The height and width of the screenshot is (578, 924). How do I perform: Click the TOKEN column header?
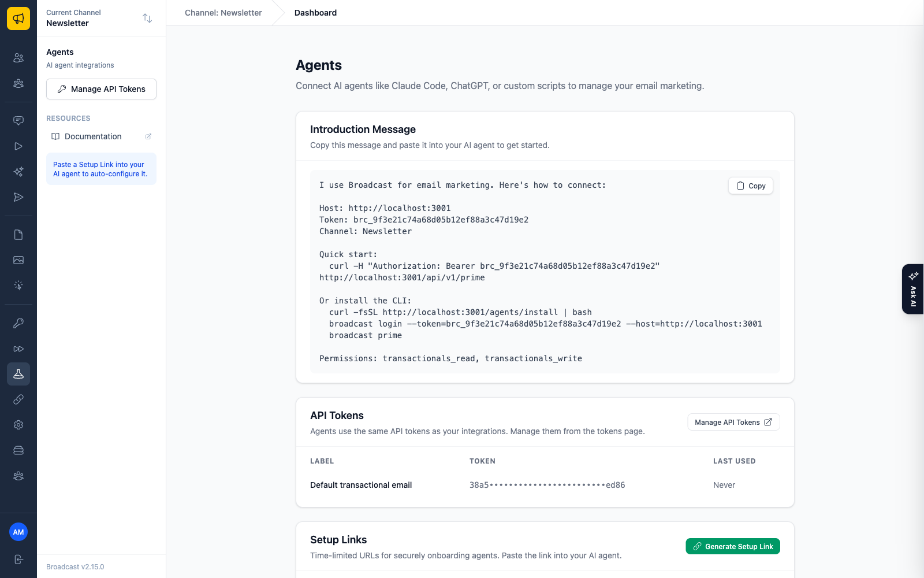[x=482, y=461]
